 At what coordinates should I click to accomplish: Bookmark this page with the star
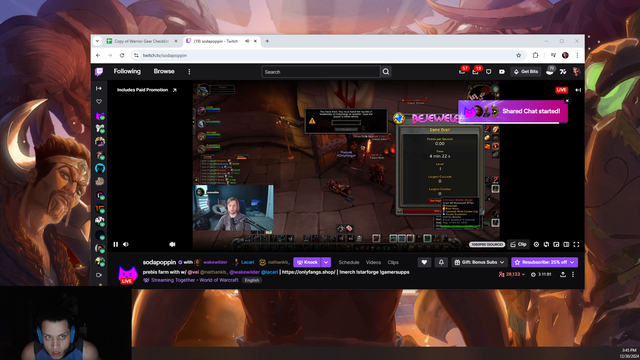point(518,55)
